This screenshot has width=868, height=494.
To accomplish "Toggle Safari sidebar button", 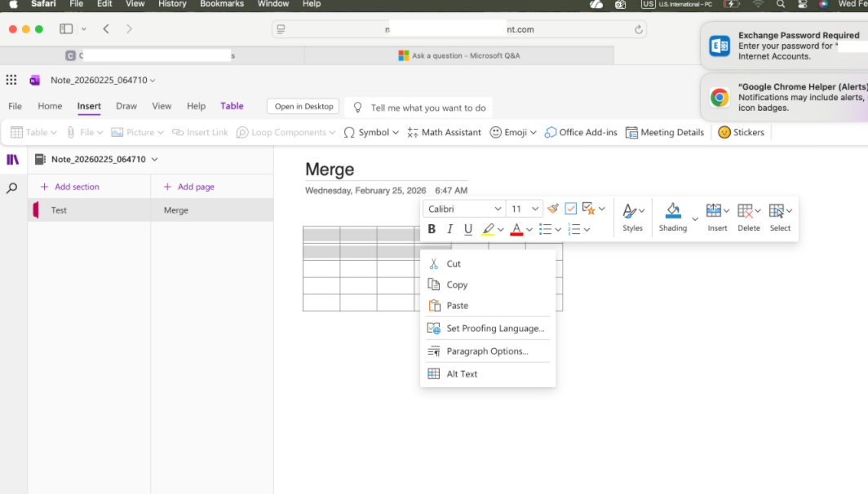I will coord(66,29).
